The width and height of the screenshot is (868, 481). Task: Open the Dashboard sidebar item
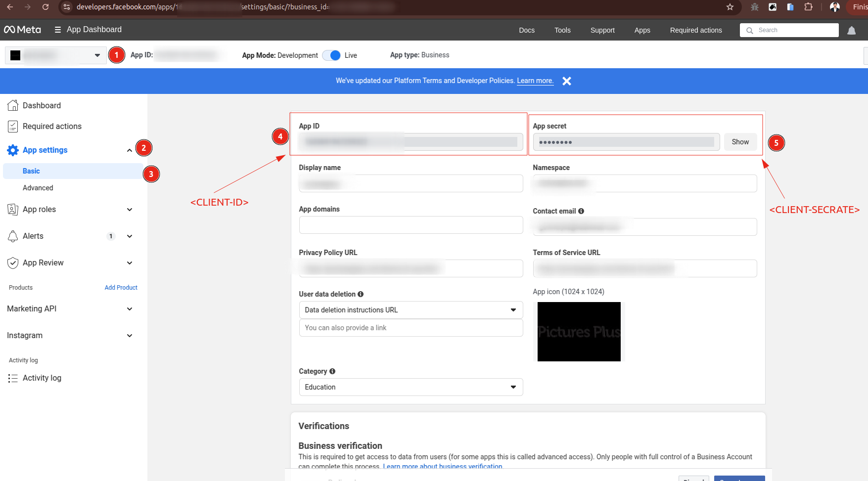coord(42,105)
